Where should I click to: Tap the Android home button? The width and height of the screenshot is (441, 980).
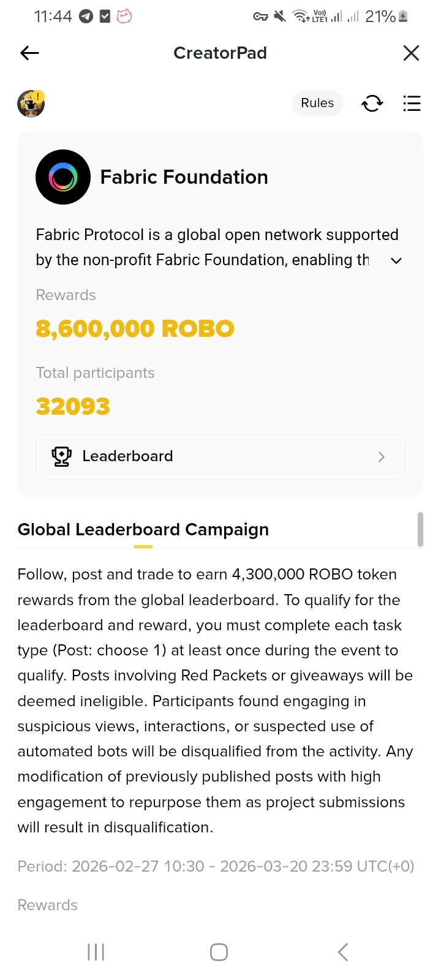[x=219, y=952]
